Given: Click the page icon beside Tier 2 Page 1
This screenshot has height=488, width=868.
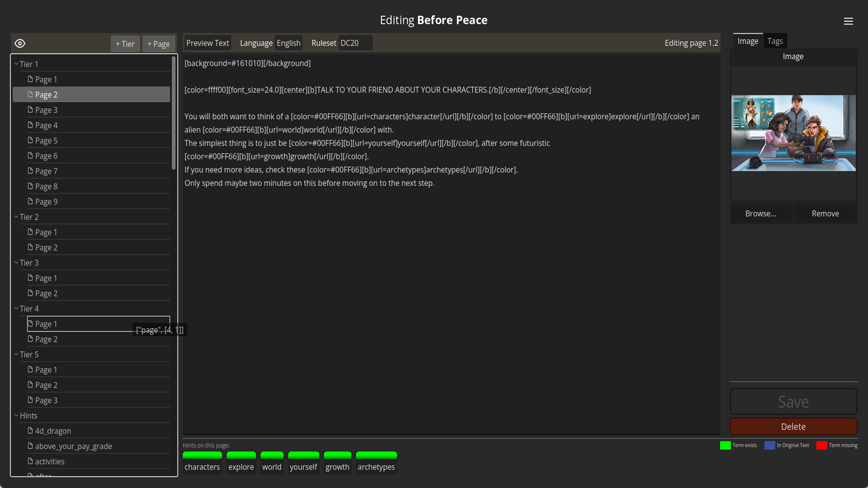Looking at the screenshot, I should click(30, 232).
